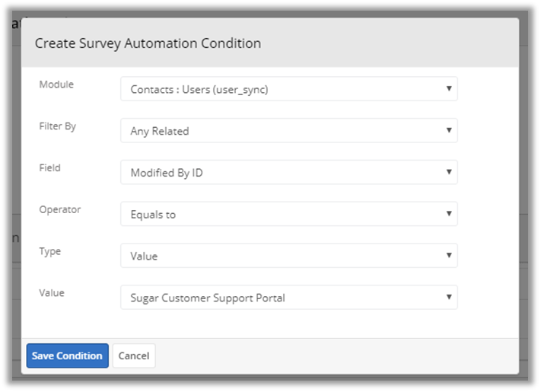Click the arrow icon on the Type select
Viewport: 541px width, 392px height.
coord(449,256)
